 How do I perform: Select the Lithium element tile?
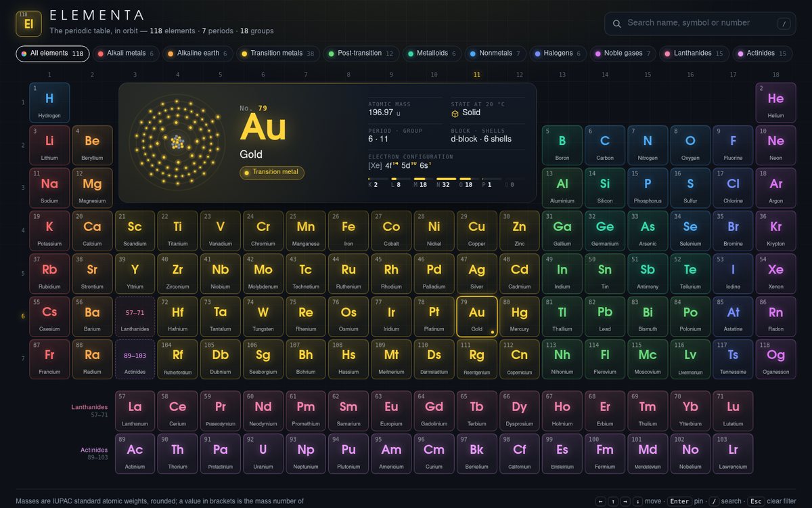click(x=49, y=146)
